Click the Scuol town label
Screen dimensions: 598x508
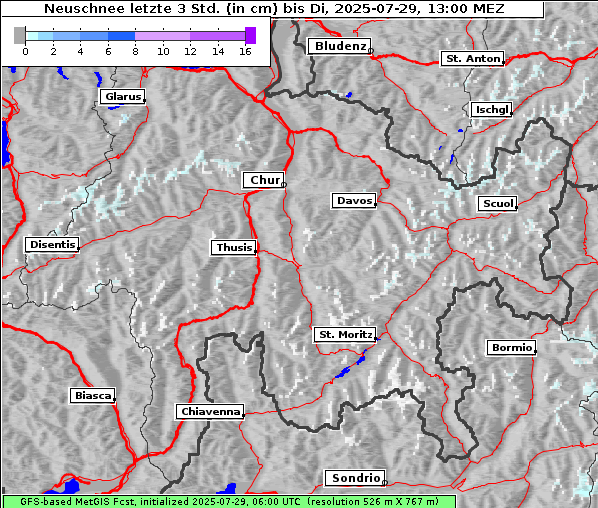pyautogui.click(x=498, y=204)
